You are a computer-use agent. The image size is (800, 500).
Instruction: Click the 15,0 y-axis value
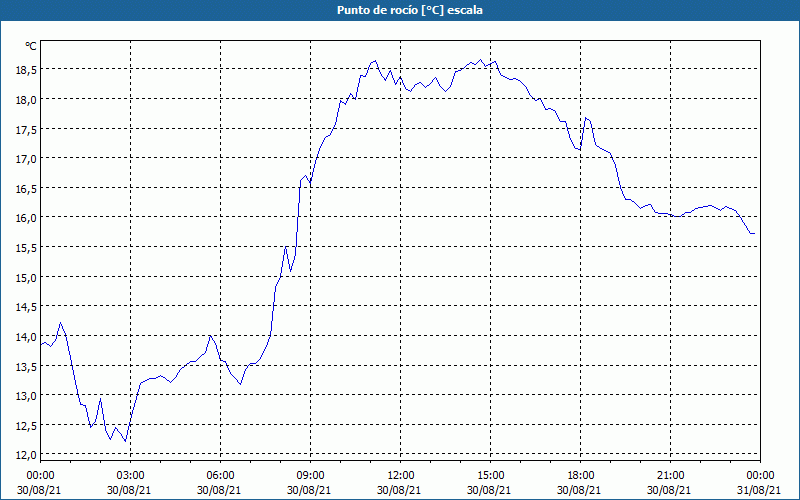point(26,278)
